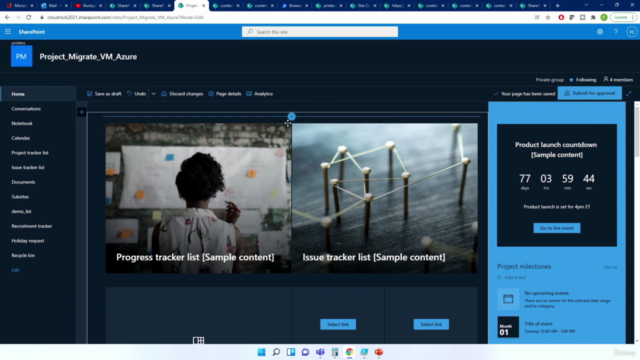Reload the page with refresh icon
This screenshot has width=640, height=360.
pyautogui.click(x=29, y=18)
